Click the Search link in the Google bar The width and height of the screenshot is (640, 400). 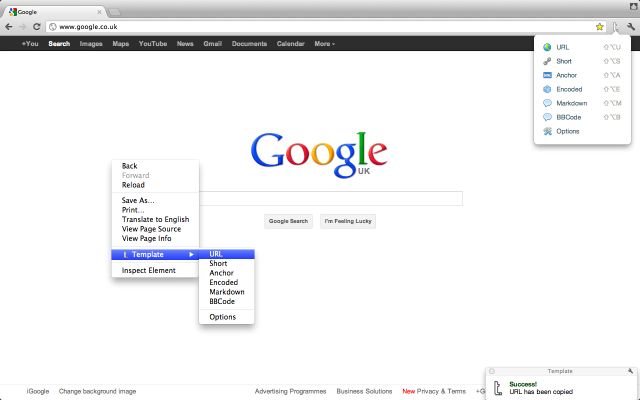(x=59, y=44)
